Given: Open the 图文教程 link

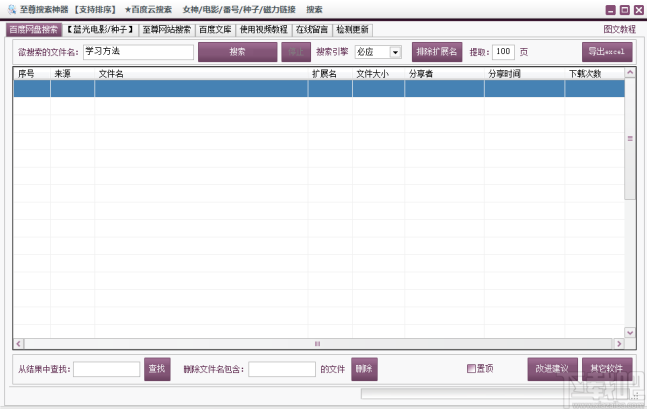Looking at the screenshot, I should click(619, 30).
